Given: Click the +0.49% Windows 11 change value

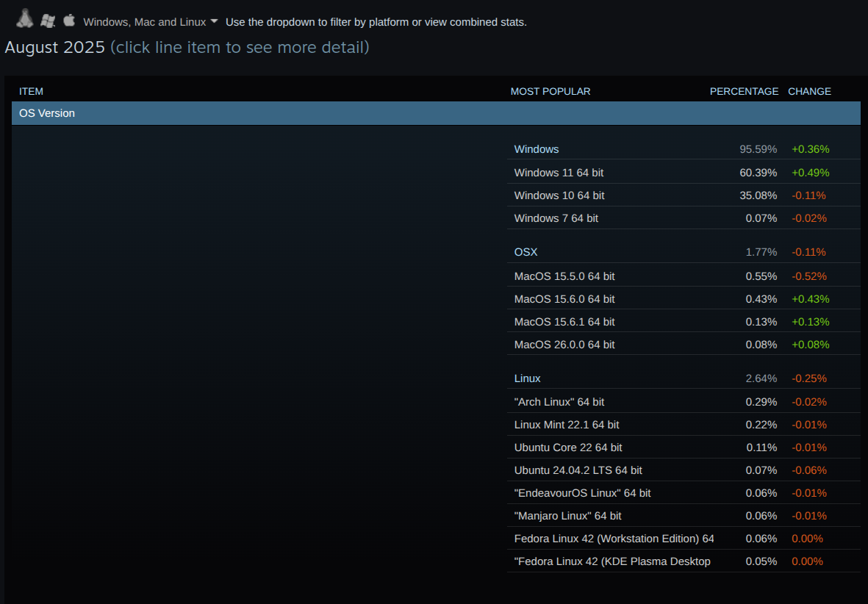Looking at the screenshot, I should click(x=811, y=173).
